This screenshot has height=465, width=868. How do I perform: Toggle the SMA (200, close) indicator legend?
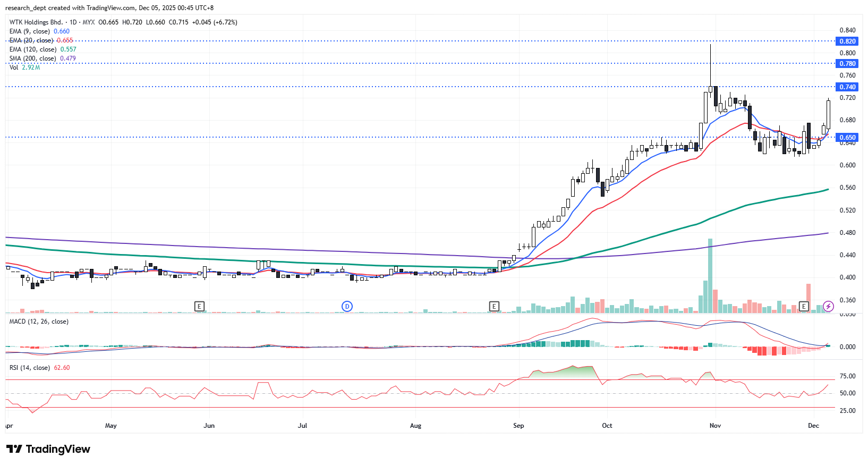(x=32, y=58)
